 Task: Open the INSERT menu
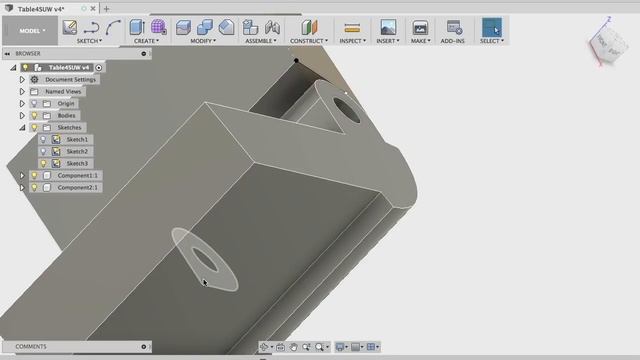pos(388,41)
